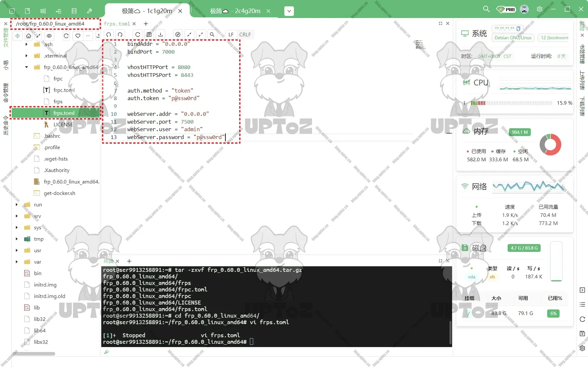Expand the usr folder
The height and width of the screenshot is (368, 588).
(17, 250)
